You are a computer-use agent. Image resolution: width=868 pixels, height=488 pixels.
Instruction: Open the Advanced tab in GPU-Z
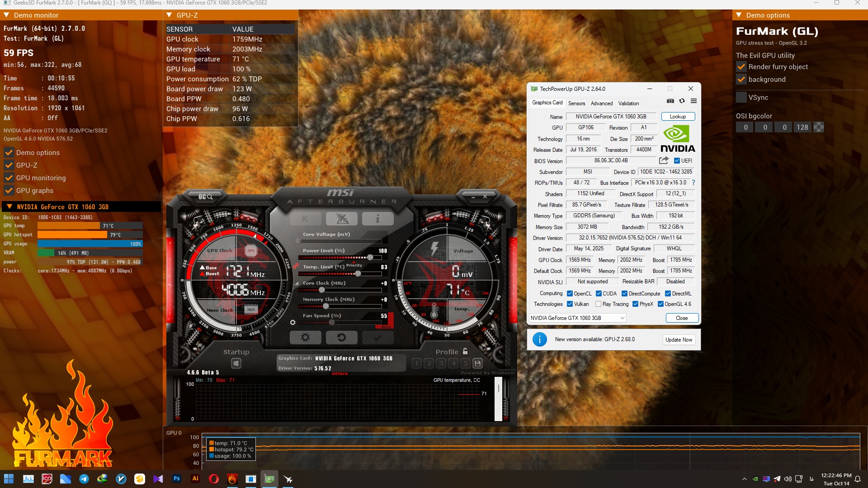coord(601,103)
